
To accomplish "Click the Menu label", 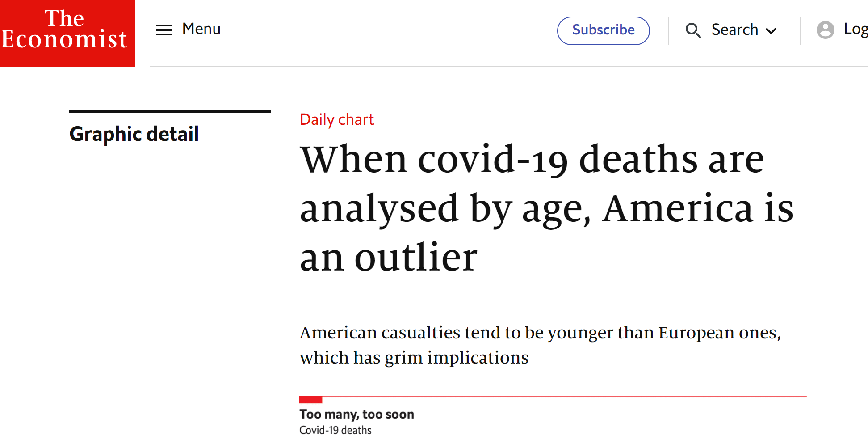I will tap(201, 29).
